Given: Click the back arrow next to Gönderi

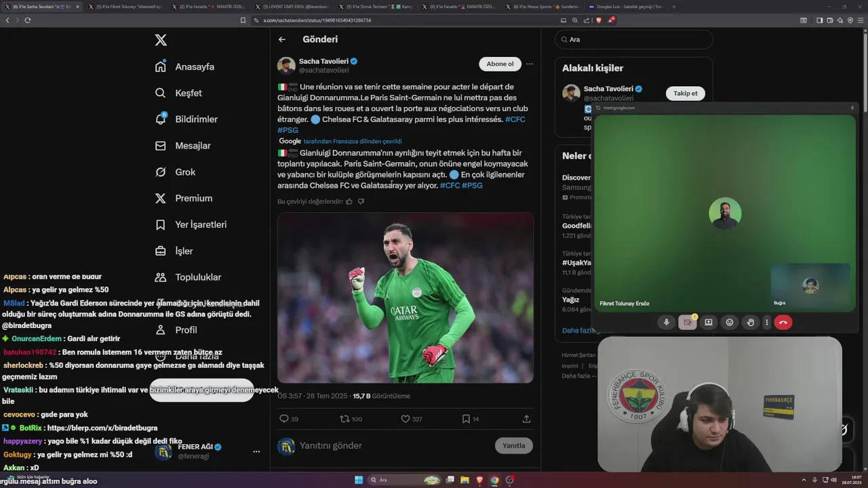Looking at the screenshot, I should point(282,39).
